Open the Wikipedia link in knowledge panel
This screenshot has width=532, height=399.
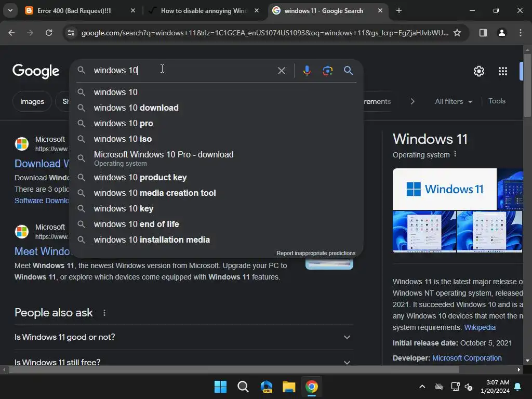point(480,327)
